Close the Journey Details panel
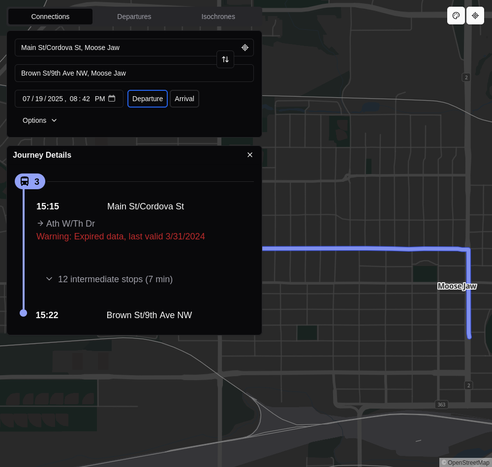The width and height of the screenshot is (492, 467). [x=250, y=155]
